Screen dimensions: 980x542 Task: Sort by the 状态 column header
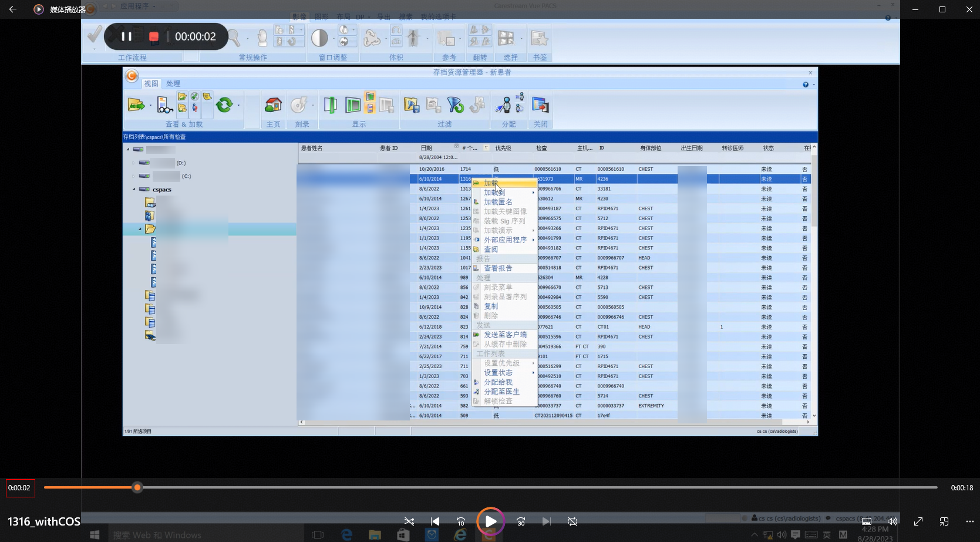pos(768,148)
